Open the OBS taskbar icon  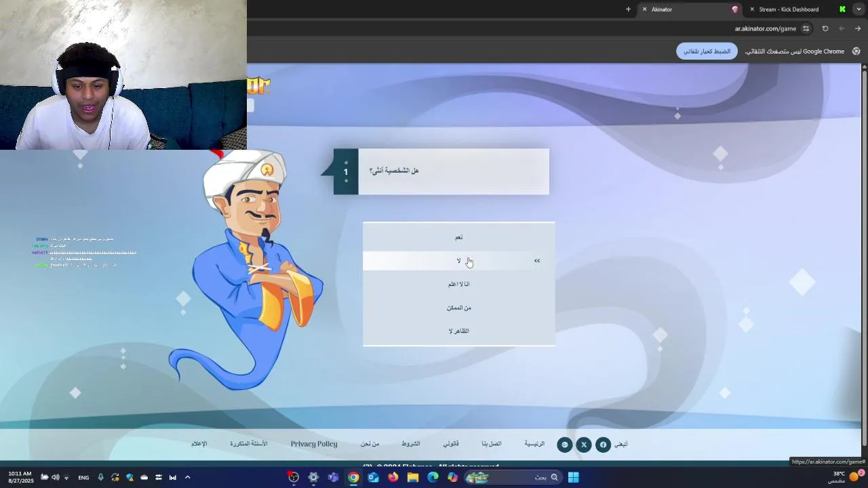coord(294,477)
